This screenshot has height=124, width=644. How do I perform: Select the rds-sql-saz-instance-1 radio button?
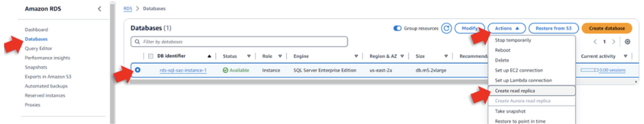pos(138,70)
